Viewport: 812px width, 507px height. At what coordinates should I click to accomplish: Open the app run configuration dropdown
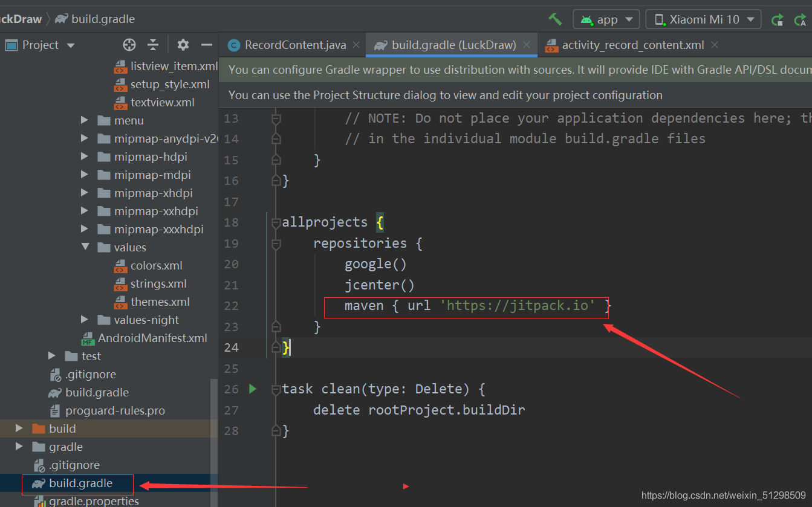point(606,19)
